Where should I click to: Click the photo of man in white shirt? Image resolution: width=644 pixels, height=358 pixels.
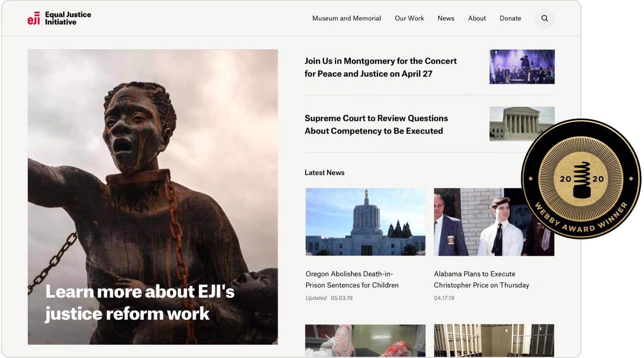click(481, 222)
